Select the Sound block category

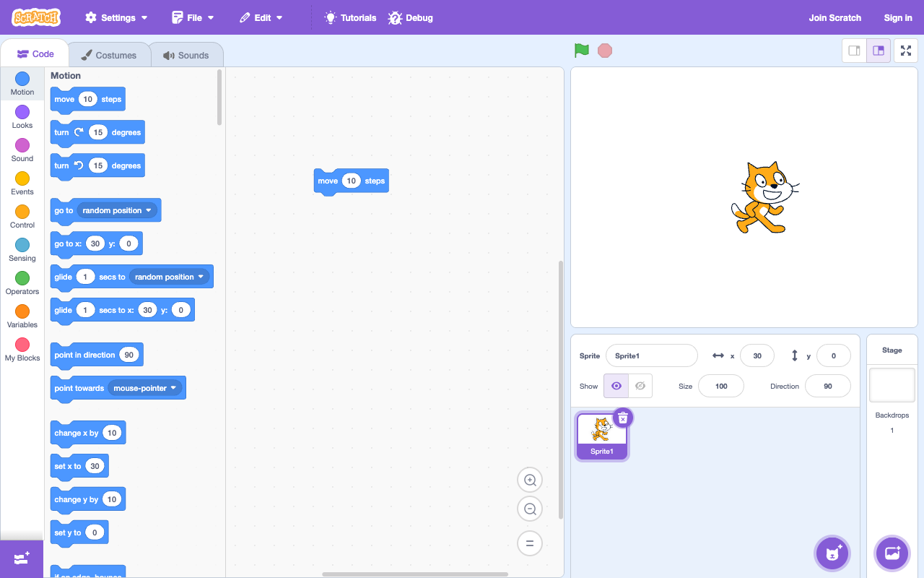point(22,150)
